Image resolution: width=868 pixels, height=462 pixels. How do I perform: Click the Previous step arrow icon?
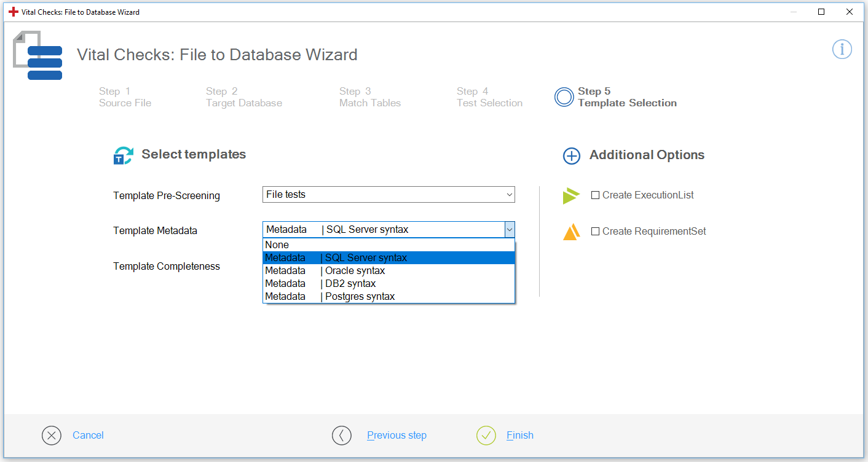coord(342,436)
